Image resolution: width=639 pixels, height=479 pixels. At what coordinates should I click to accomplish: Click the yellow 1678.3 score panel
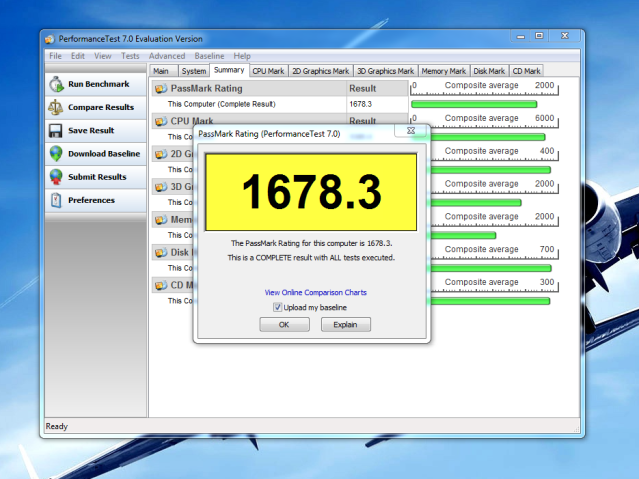(x=311, y=192)
